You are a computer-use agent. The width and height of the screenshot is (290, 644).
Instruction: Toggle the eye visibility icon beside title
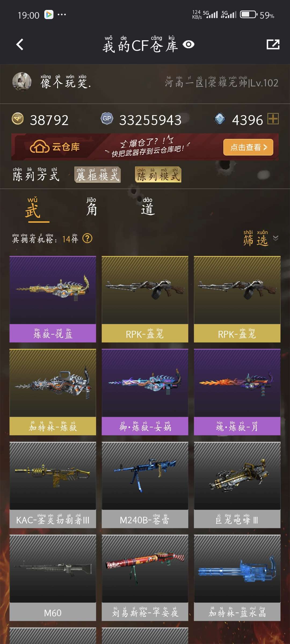(x=189, y=44)
